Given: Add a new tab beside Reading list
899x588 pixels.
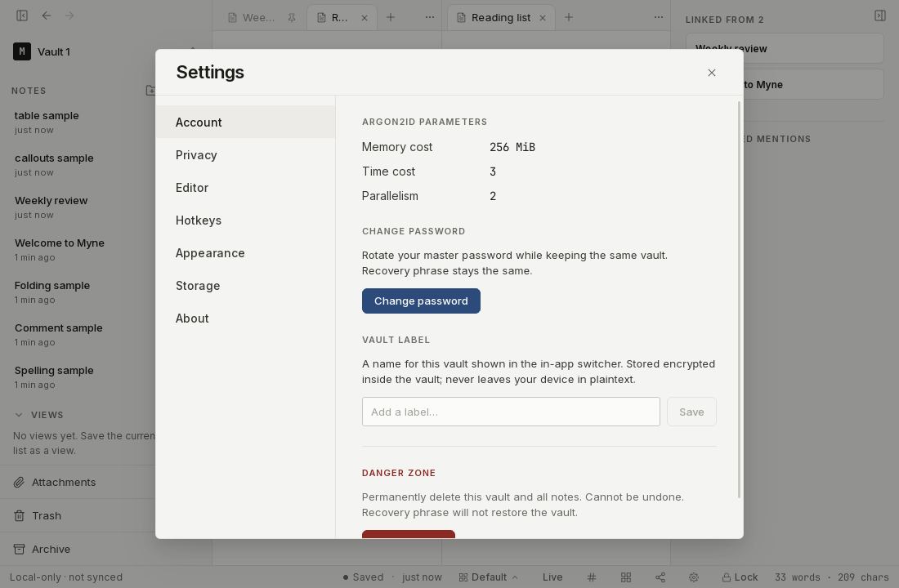Looking at the screenshot, I should click(569, 17).
